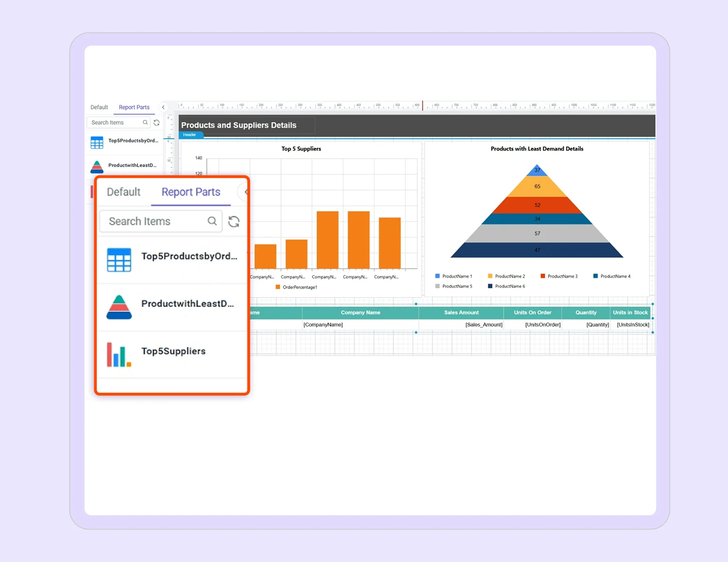Click the ProductwithLeastD pyramid icon
Image resolution: width=728 pixels, height=562 pixels.
(119, 307)
